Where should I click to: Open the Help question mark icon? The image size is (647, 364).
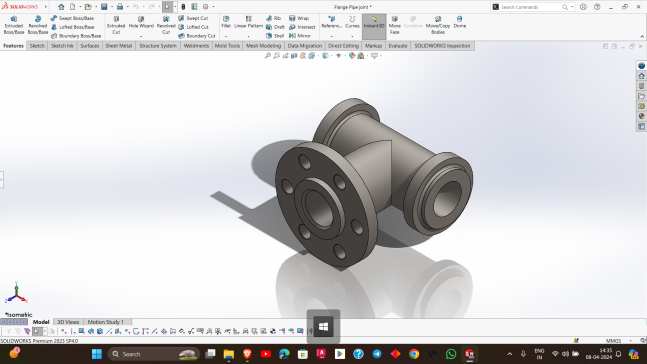coord(597,7)
